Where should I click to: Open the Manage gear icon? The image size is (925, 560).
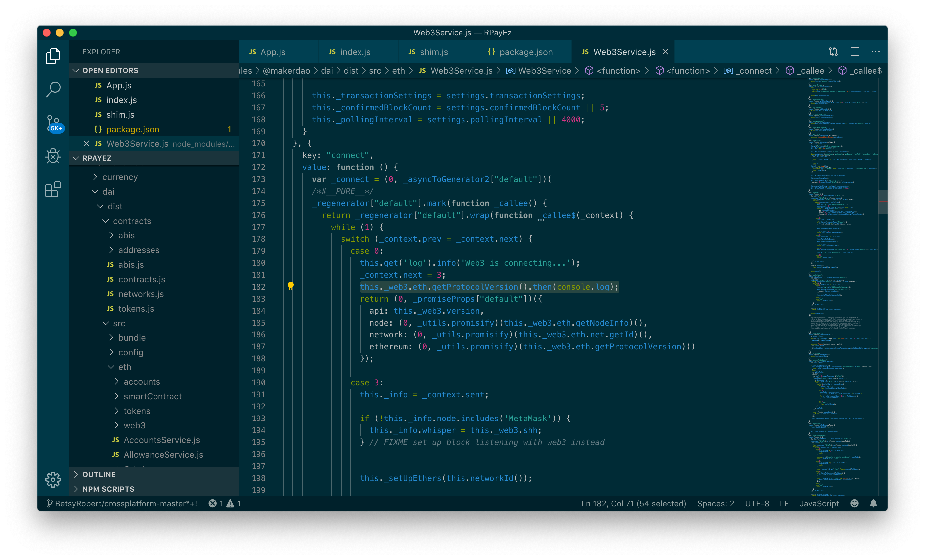[x=53, y=479]
